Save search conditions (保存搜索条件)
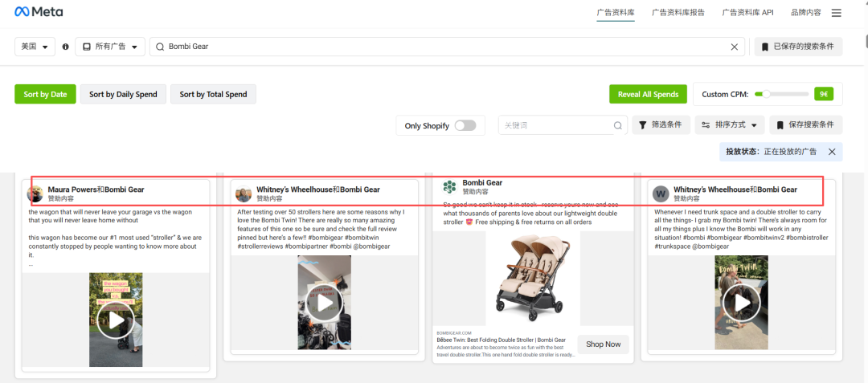The height and width of the screenshot is (383, 868). point(805,125)
